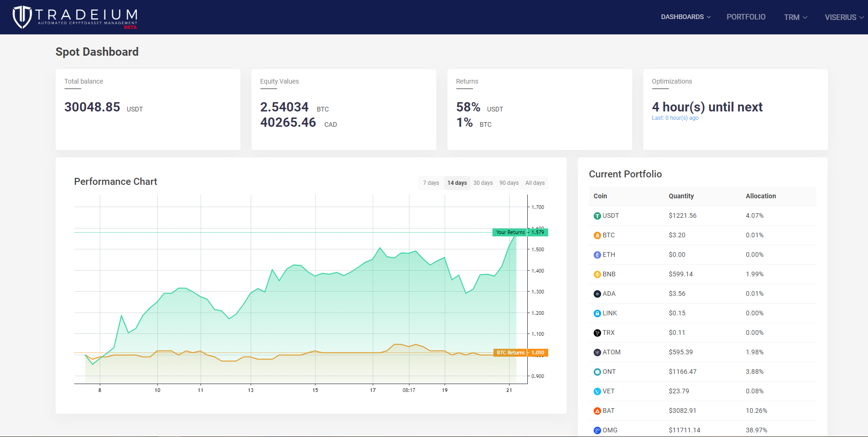Screen dimensions: 868x437
Task: Click the USDT coin icon in the portfolio
Action: click(x=597, y=215)
